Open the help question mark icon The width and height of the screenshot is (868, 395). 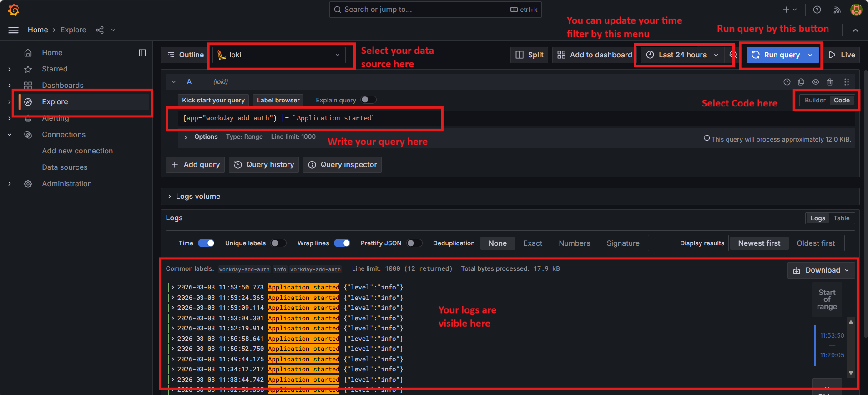click(x=817, y=10)
